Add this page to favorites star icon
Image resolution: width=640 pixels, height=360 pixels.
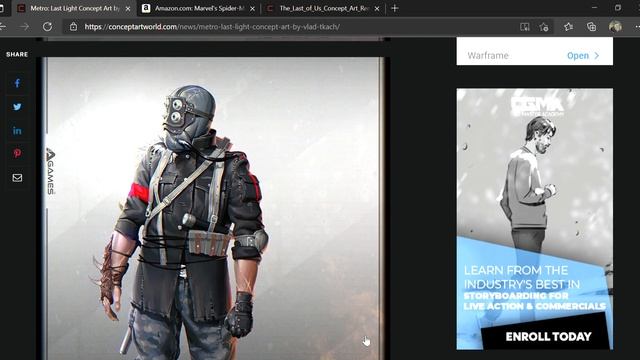click(x=543, y=27)
